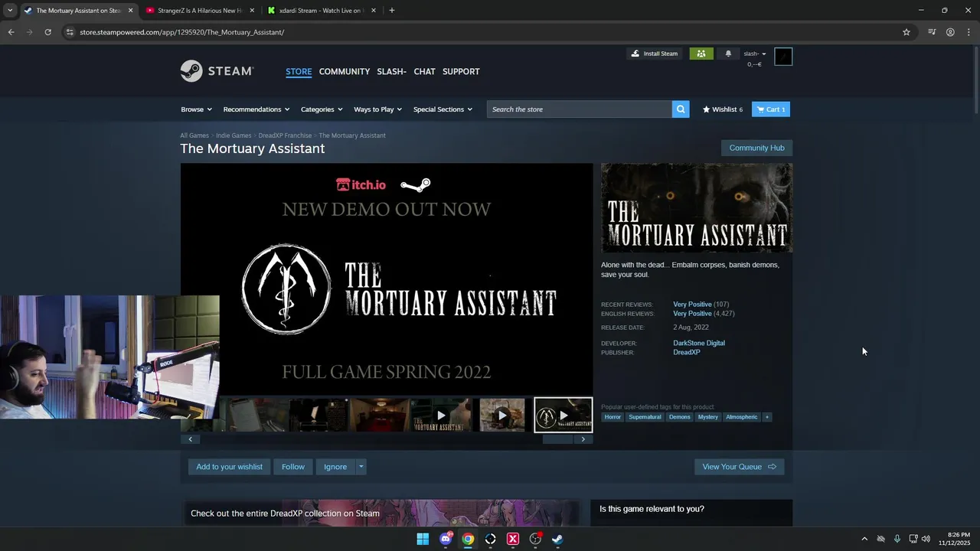The width and height of the screenshot is (980, 551).
Task: Click the microphone tray icon
Action: [x=897, y=539]
